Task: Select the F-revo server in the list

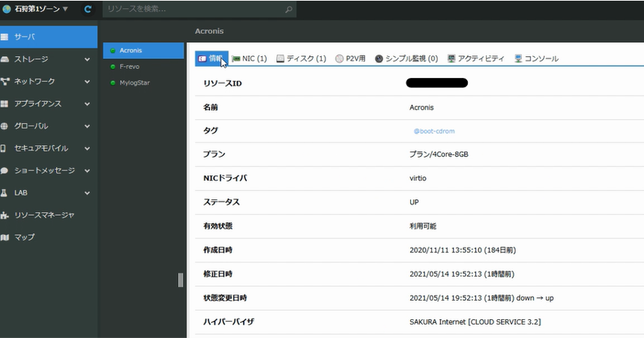Action: point(143,67)
